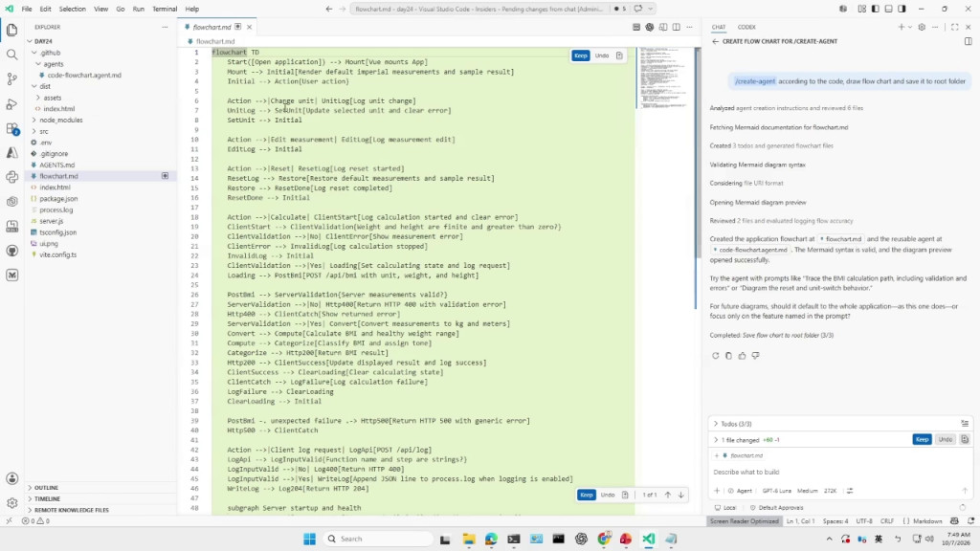The image size is (980, 551).
Task: Toggle the Primary Side Bar layout button
Action: (875, 9)
